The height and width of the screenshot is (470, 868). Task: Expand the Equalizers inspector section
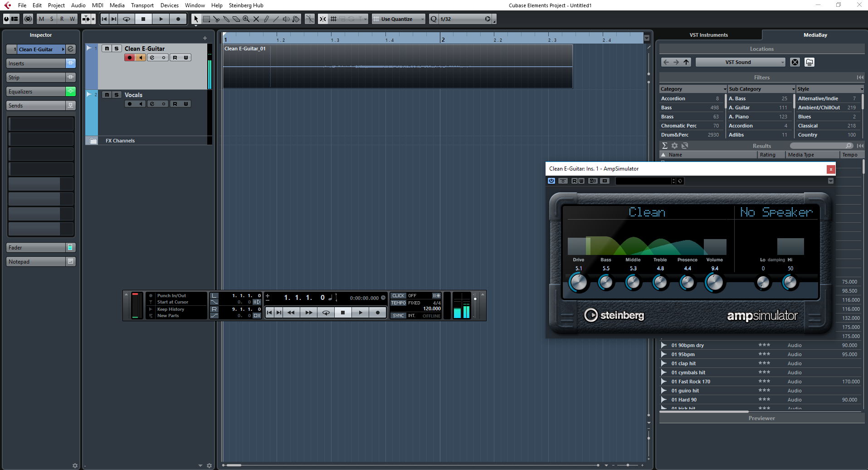coord(36,92)
